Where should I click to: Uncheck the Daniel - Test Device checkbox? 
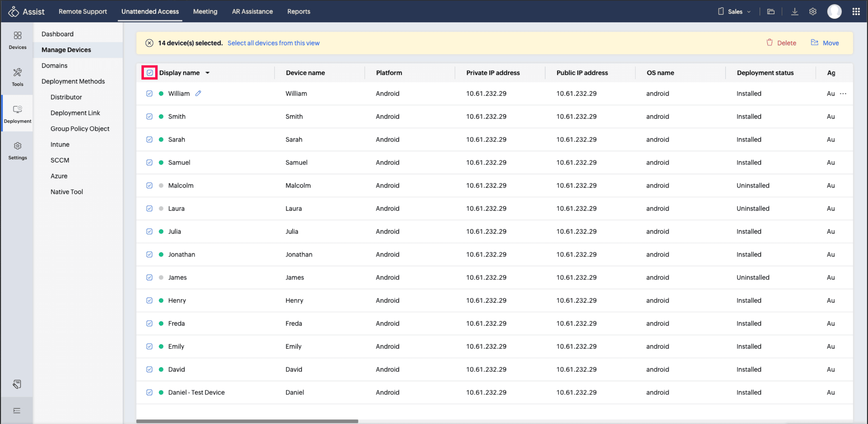(149, 392)
